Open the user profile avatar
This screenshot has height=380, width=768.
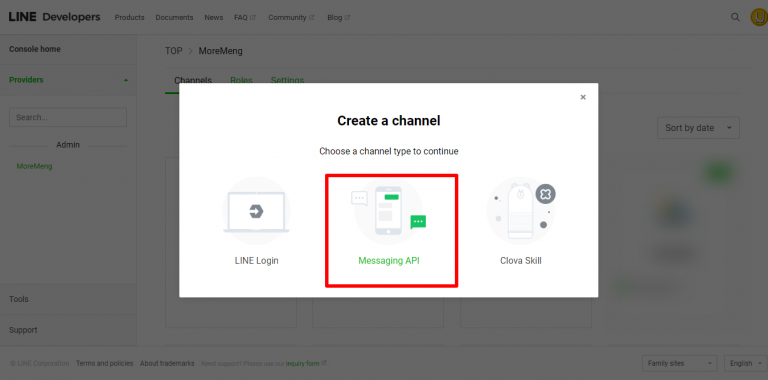point(759,18)
